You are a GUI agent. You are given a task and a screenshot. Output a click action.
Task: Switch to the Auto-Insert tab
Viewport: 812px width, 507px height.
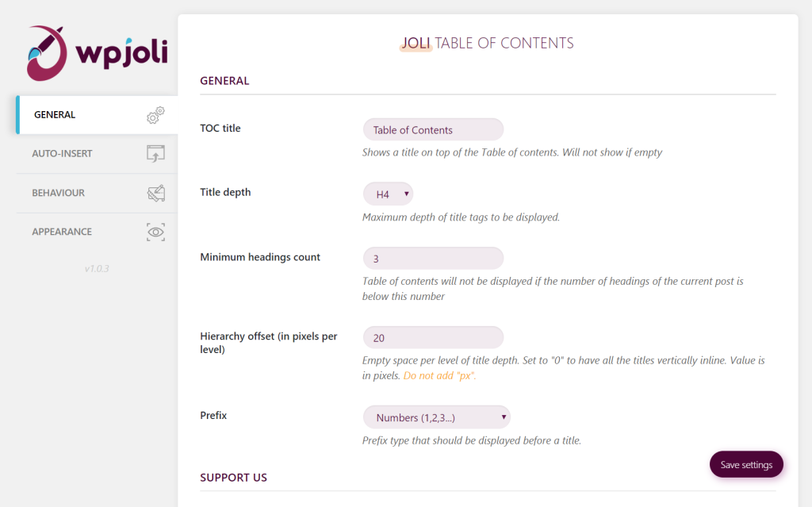click(62, 154)
